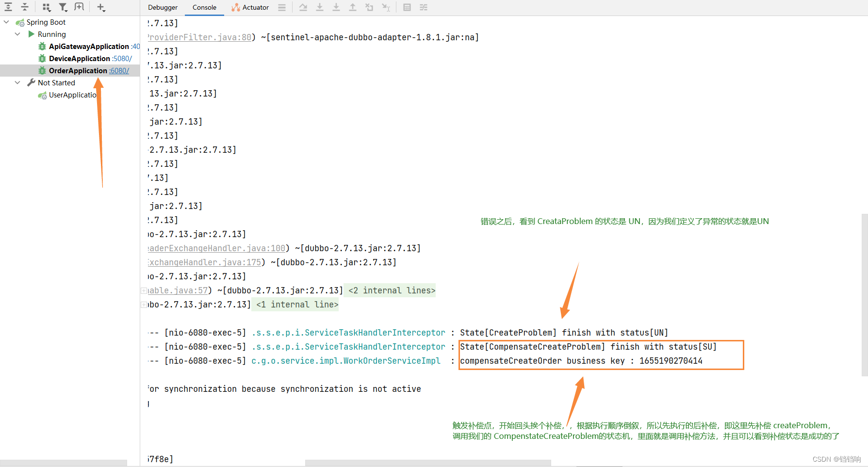Collapse the Running group node
868x467 pixels.
[18, 34]
